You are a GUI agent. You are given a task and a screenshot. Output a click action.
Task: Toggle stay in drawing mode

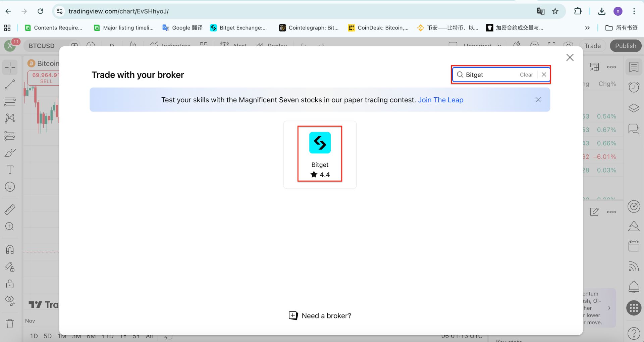pyautogui.click(x=10, y=267)
